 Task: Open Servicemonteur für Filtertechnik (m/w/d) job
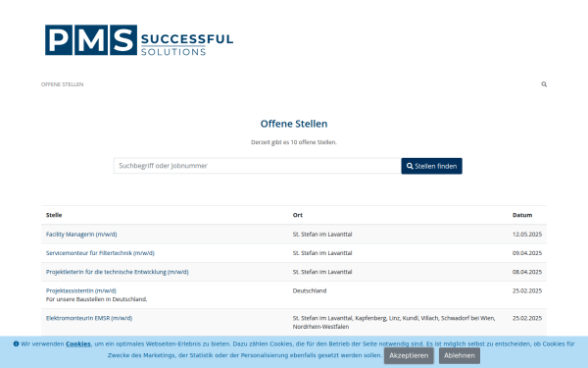(100, 253)
